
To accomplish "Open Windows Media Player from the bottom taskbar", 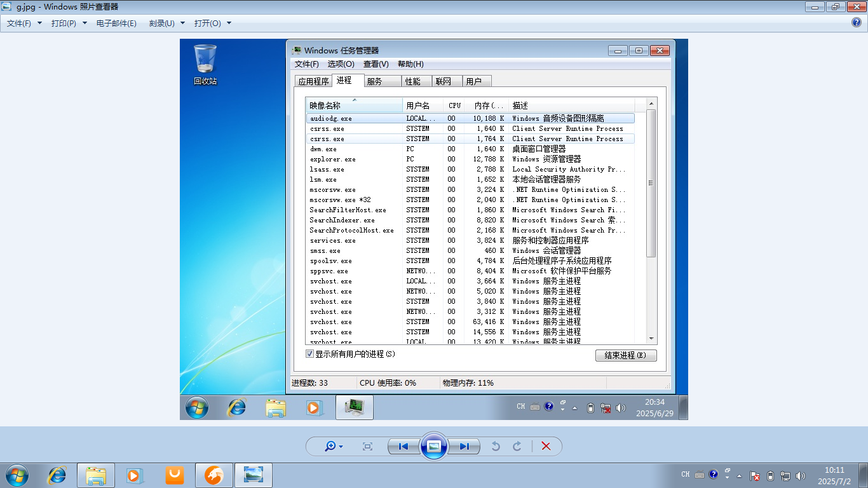I will [x=135, y=475].
